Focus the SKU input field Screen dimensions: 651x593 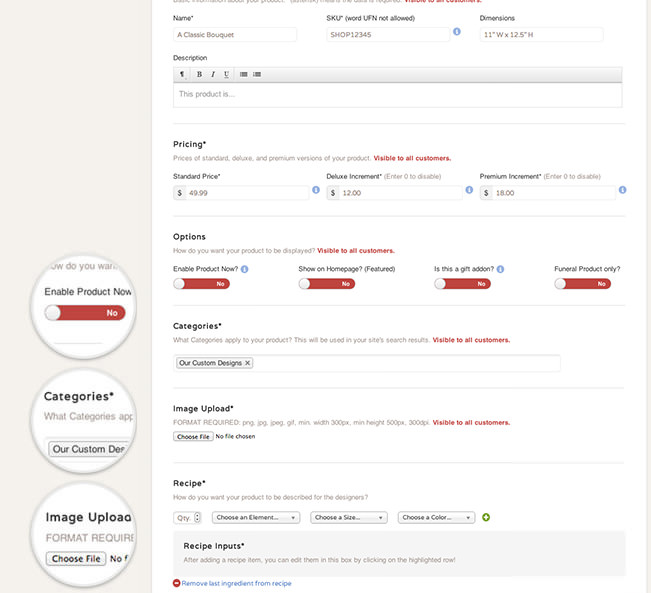coord(388,34)
